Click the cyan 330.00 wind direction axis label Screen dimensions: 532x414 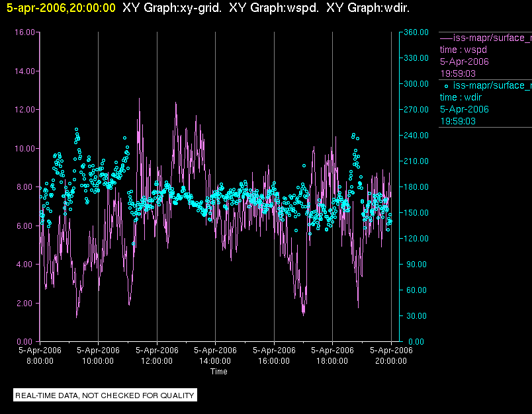point(416,58)
